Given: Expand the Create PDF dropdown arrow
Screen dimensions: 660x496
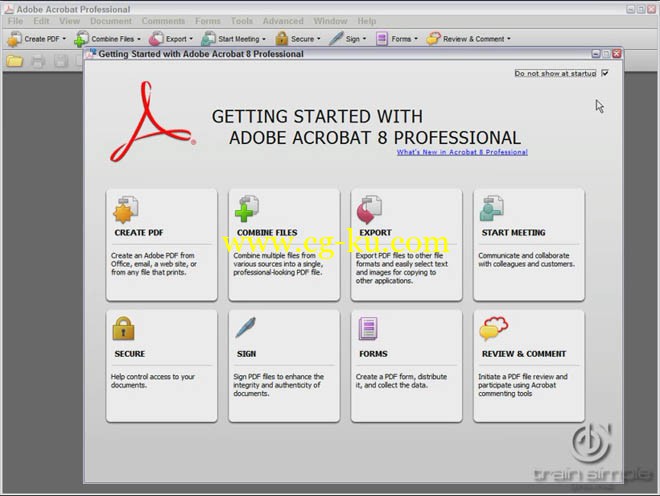Looking at the screenshot, I should pos(64,39).
